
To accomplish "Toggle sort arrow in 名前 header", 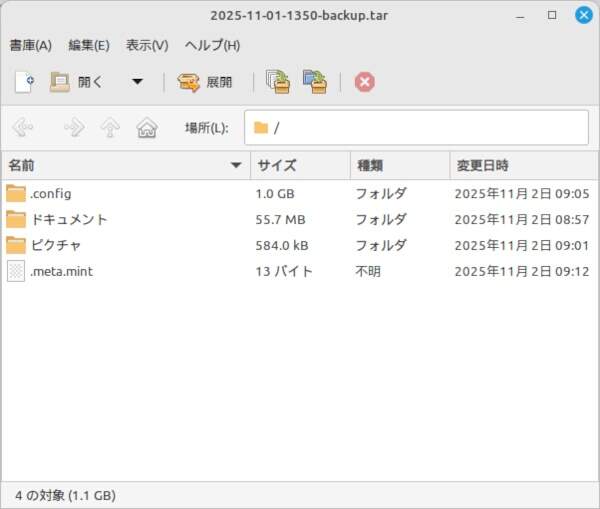I will click(x=236, y=165).
